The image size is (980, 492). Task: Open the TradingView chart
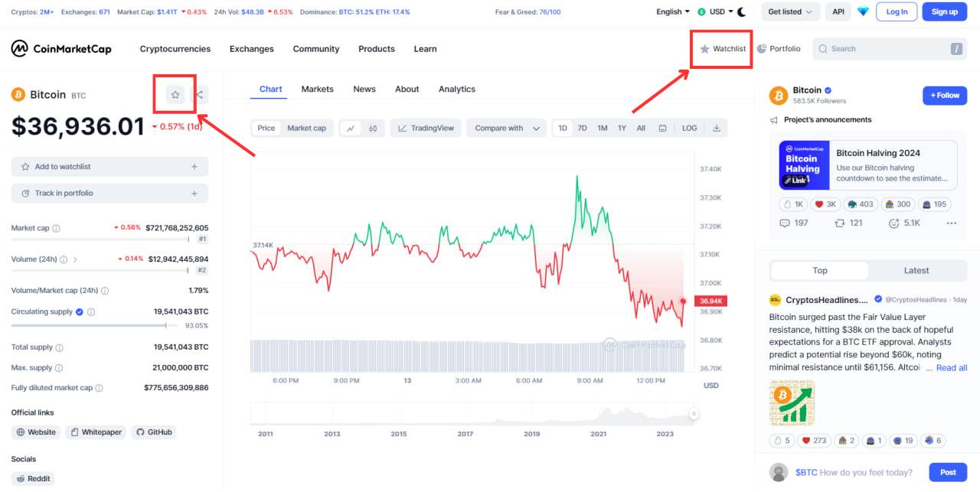(426, 129)
